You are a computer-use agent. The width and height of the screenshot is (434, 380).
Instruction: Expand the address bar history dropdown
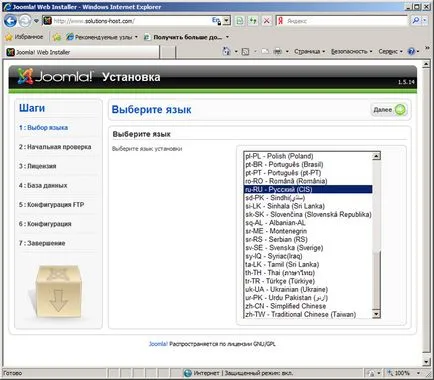[x=227, y=21]
